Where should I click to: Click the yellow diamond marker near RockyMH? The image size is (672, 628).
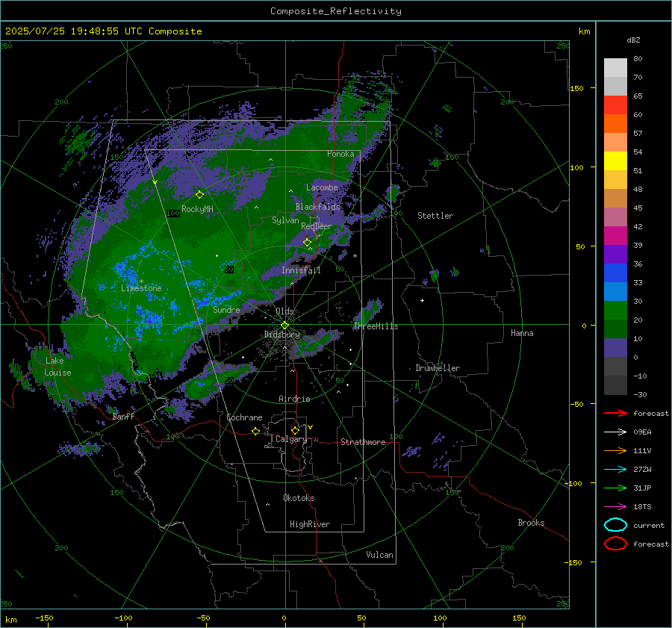point(199,195)
